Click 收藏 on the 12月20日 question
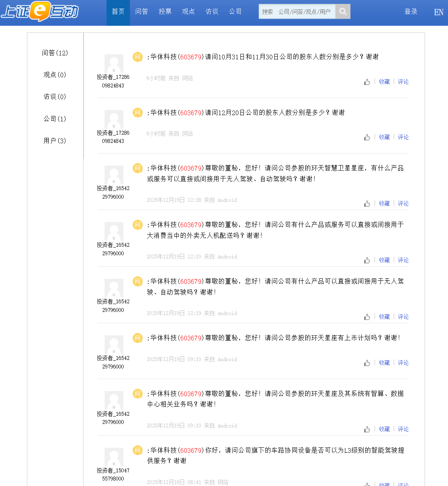This screenshot has height=486, width=448. click(384, 137)
